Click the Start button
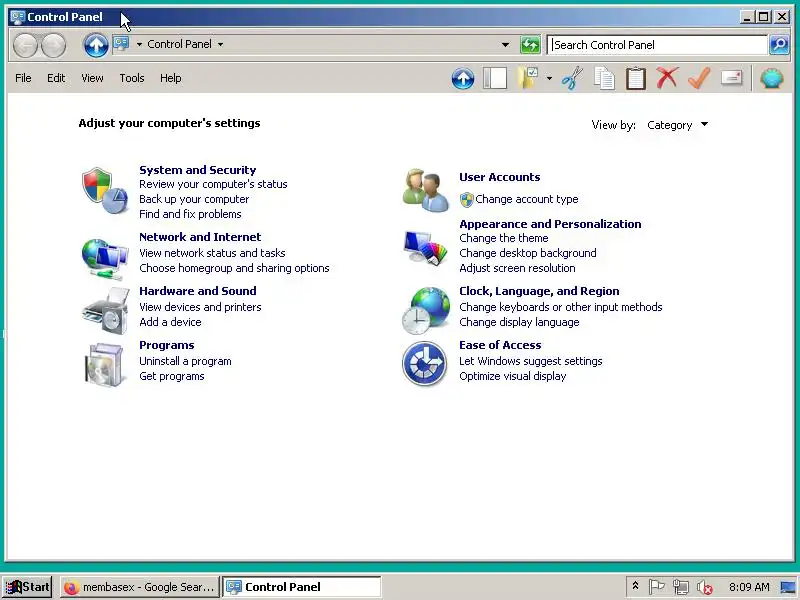The image size is (800, 600). click(28, 587)
